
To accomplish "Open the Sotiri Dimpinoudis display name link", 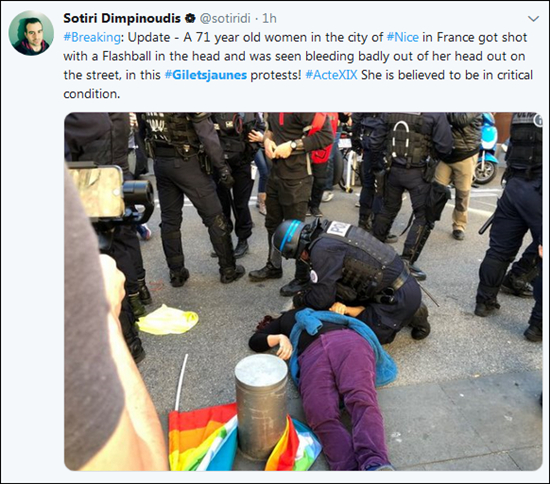I will coord(122,18).
